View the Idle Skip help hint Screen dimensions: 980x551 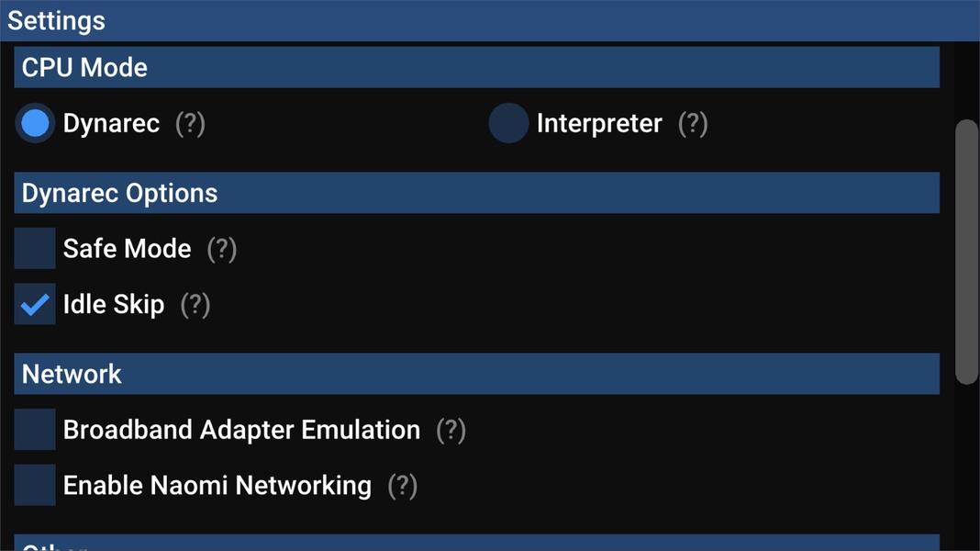click(x=195, y=305)
